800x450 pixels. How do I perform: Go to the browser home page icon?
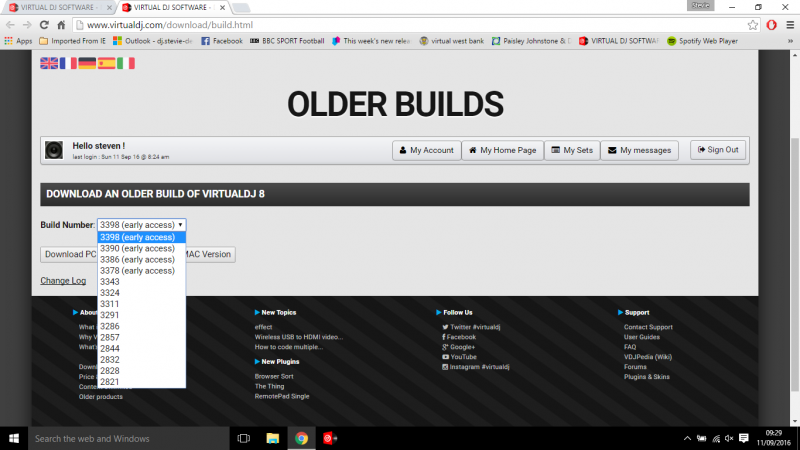pos(61,24)
